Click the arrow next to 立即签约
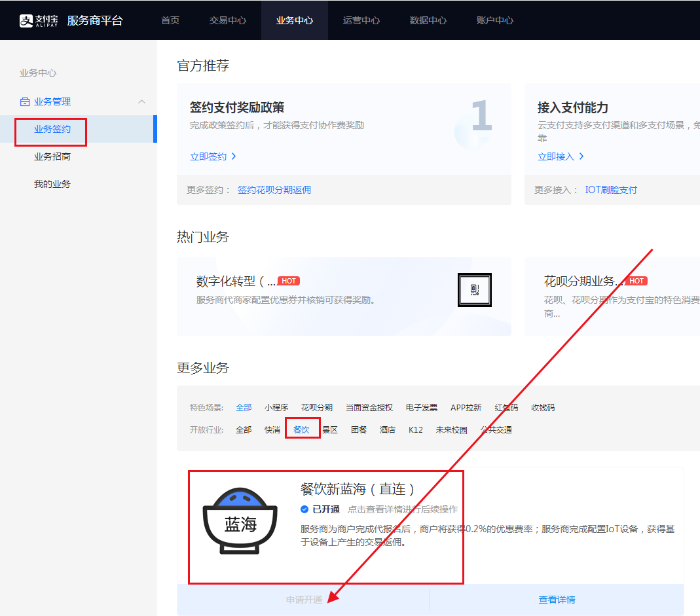The width and height of the screenshot is (700, 616). [x=234, y=156]
